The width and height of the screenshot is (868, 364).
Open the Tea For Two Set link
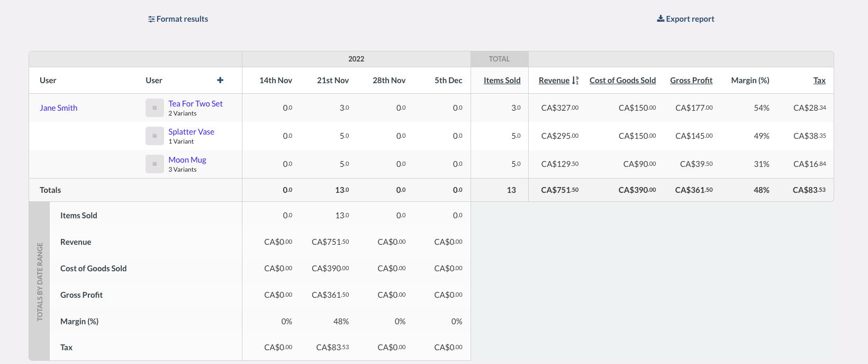tap(195, 103)
